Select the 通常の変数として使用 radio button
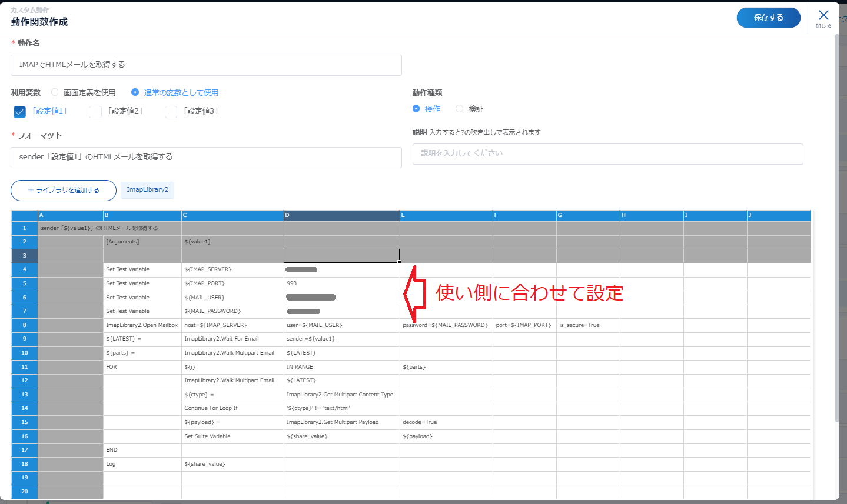The height and width of the screenshot is (504, 847). pyautogui.click(x=135, y=92)
